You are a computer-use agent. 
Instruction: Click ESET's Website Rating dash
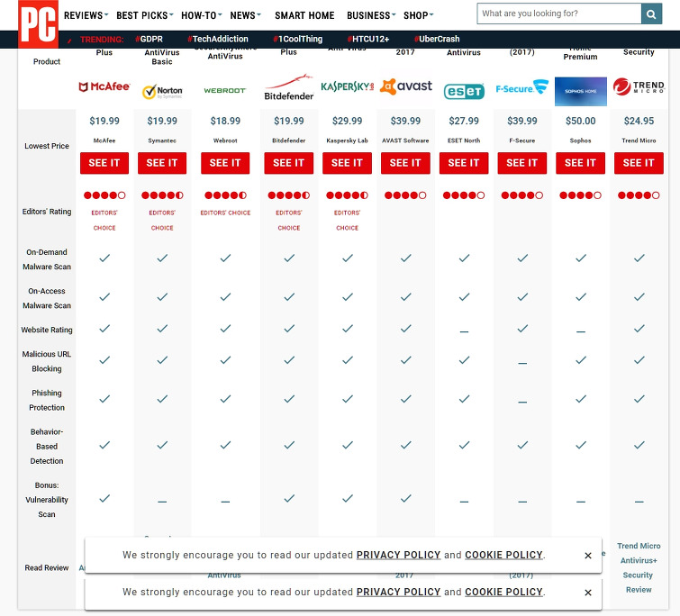[464, 331]
